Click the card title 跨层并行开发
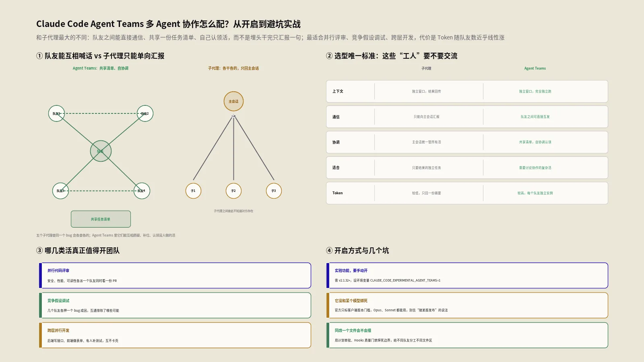The image size is (644, 362). tap(58, 331)
